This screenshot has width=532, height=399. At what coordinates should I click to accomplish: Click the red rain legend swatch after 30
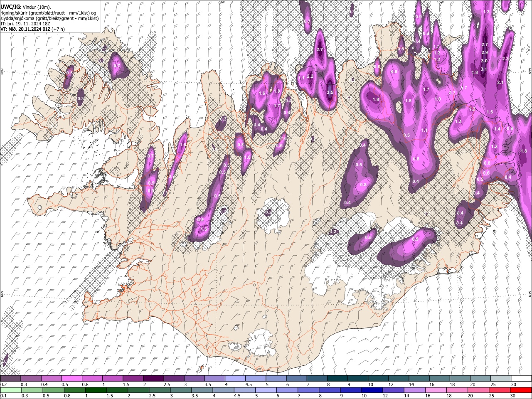tap(521, 390)
